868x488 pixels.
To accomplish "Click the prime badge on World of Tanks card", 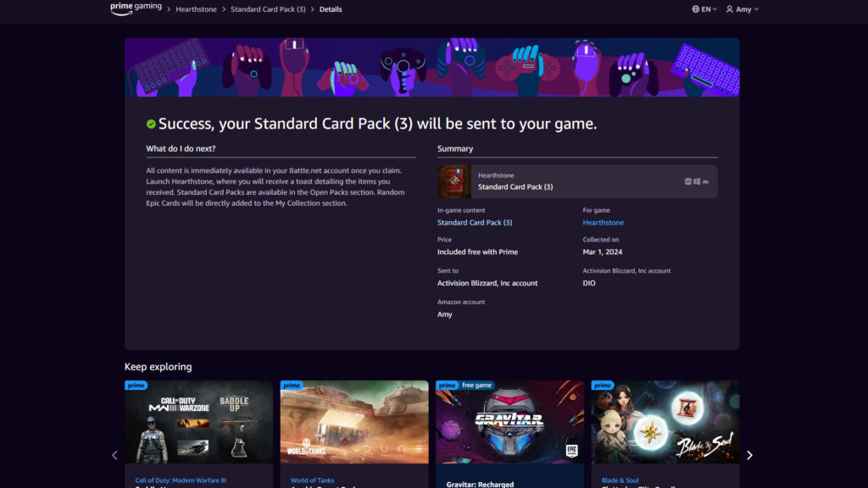I will (292, 385).
